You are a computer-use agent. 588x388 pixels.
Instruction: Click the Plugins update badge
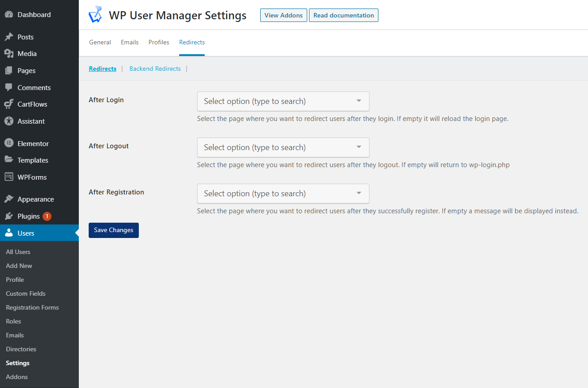[47, 216]
